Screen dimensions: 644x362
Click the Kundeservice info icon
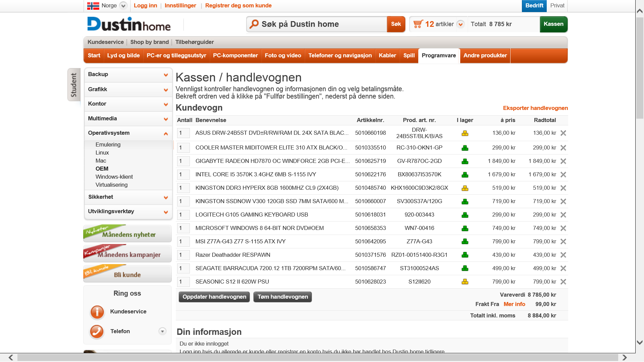click(97, 312)
